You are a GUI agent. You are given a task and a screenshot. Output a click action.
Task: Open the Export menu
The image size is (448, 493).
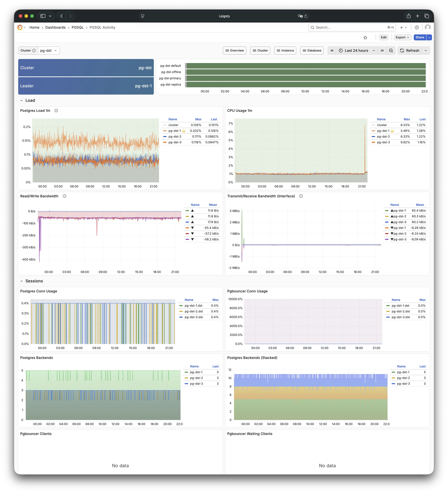(x=402, y=37)
